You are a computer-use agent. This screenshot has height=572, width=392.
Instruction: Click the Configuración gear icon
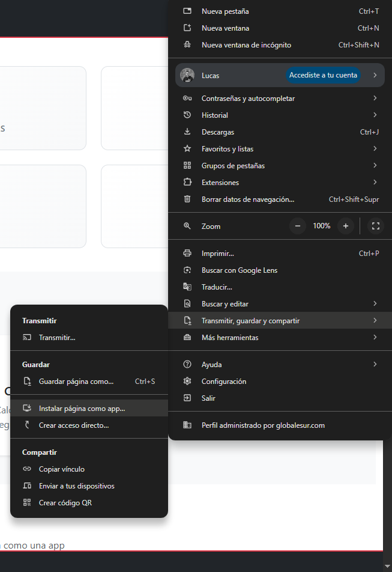(x=187, y=382)
